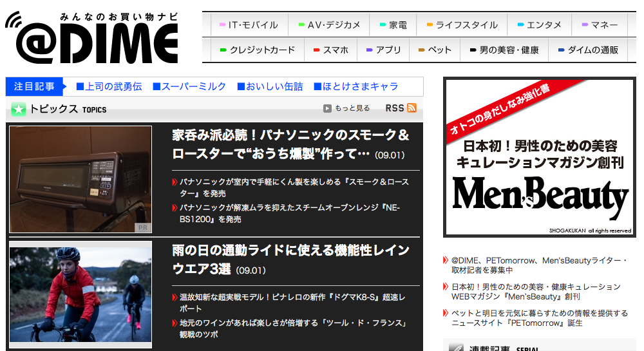Click the トピックス TOPICS heading

(68, 109)
